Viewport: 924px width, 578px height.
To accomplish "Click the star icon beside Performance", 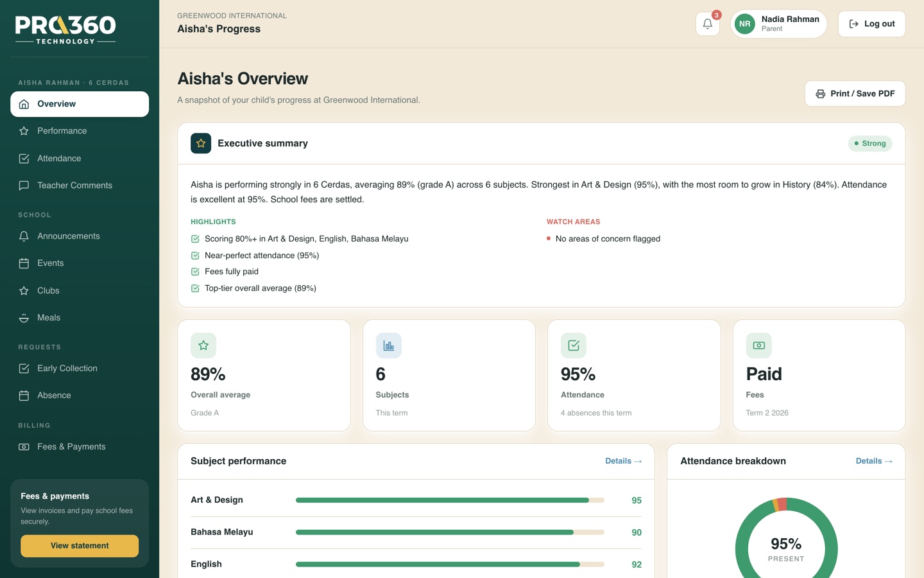I will pyautogui.click(x=24, y=131).
